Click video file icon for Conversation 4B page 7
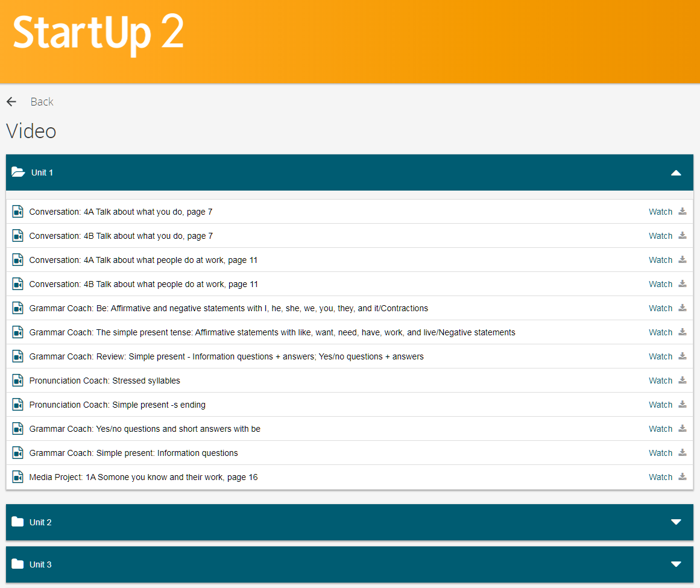Viewport: 700px width, 588px height. pos(18,235)
